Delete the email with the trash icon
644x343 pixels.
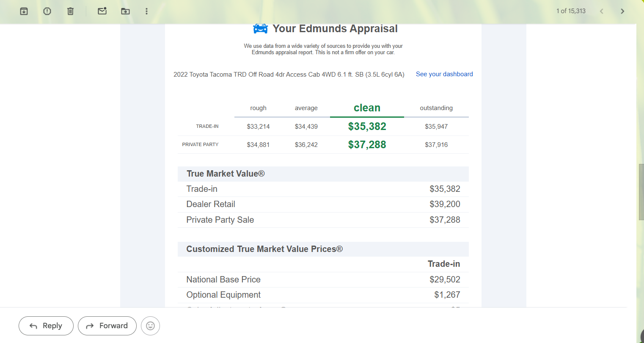[x=70, y=11]
